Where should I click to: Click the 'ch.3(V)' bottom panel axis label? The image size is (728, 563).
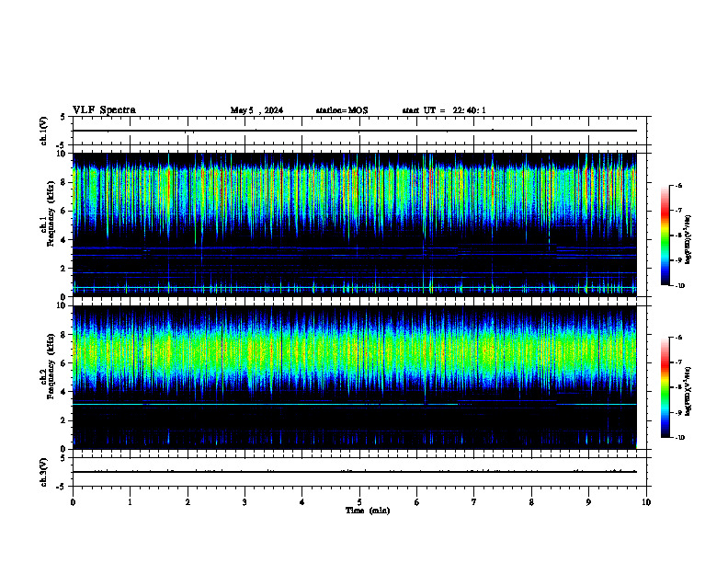click(x=44, y=472)
